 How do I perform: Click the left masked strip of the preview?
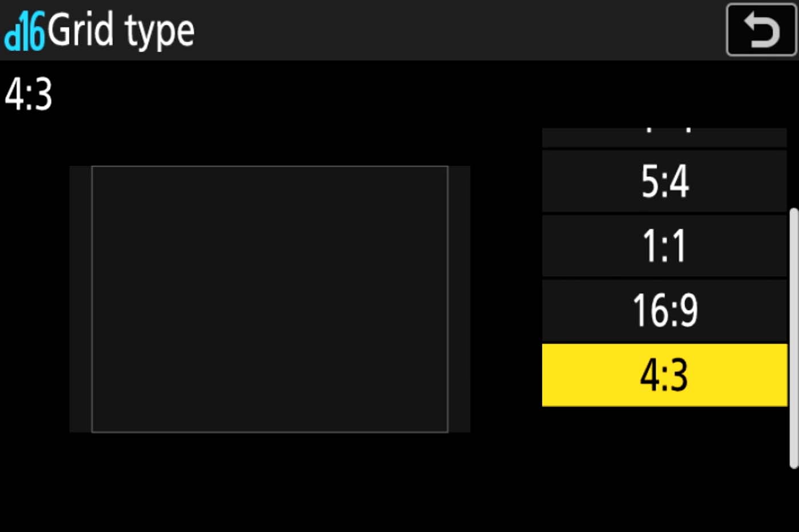click(x=80, y=299)
